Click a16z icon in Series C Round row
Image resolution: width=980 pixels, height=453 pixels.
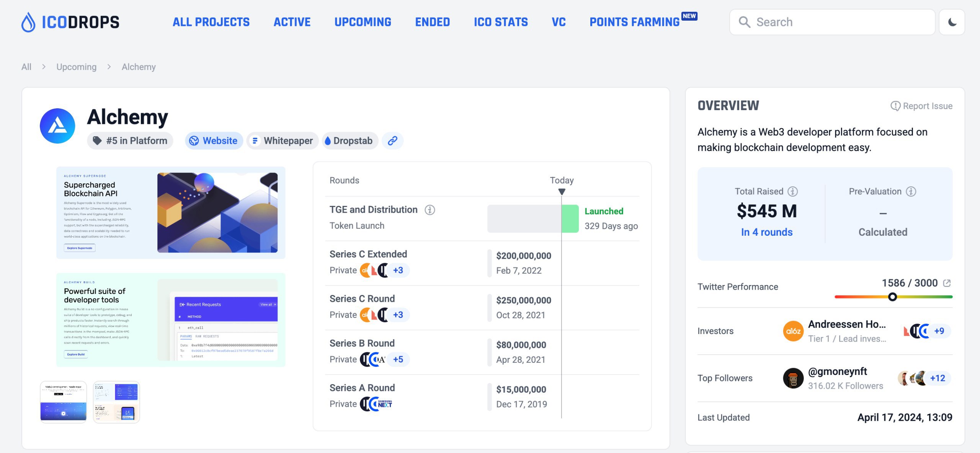click(x=365, y=315)
